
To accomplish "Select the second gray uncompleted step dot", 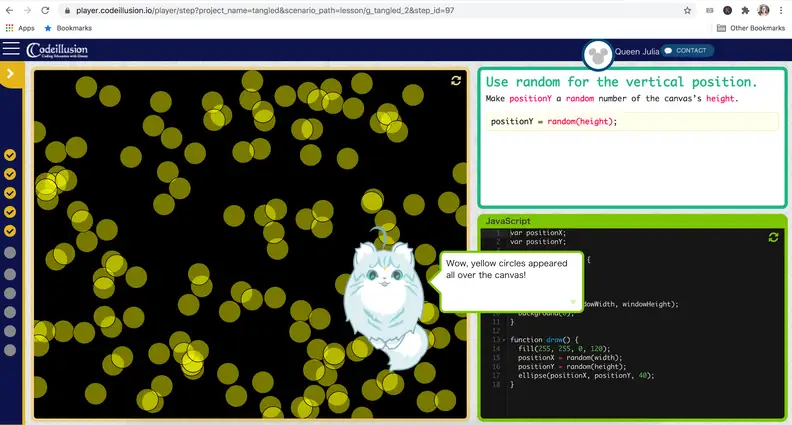I will (x=10, y=274).
